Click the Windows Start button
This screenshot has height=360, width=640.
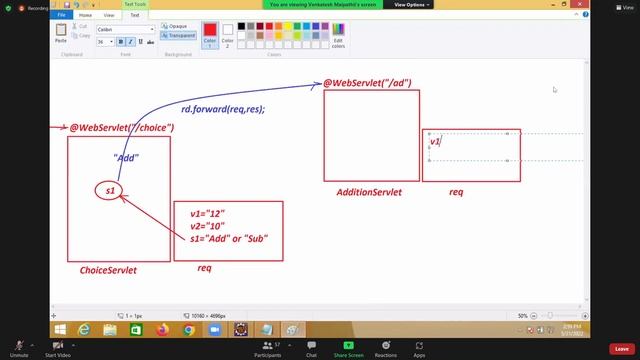coord(60,329)
